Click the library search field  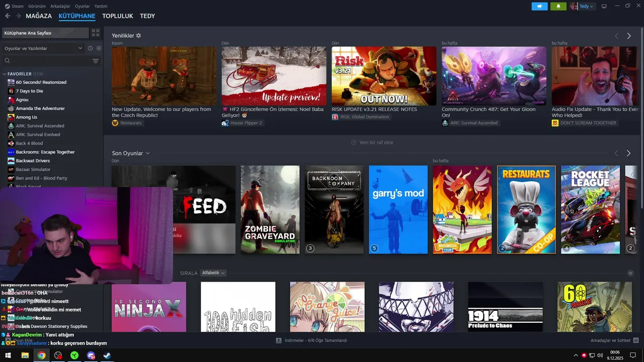point(46,61)
